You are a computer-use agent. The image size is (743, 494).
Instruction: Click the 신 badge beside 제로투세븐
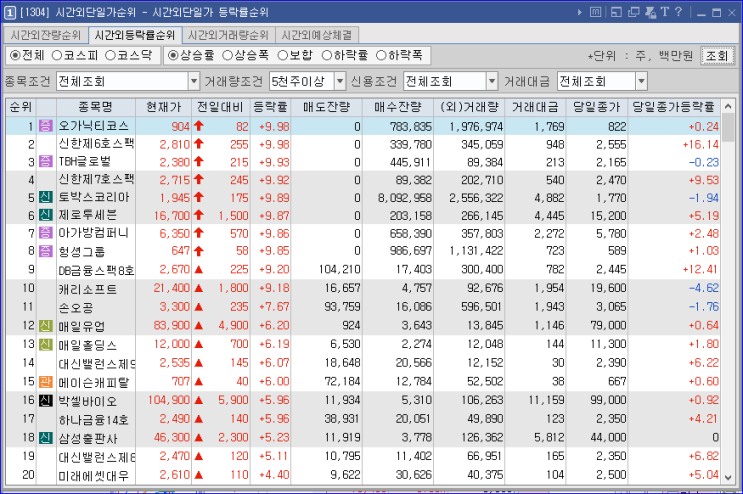click(x=45, y=215)
